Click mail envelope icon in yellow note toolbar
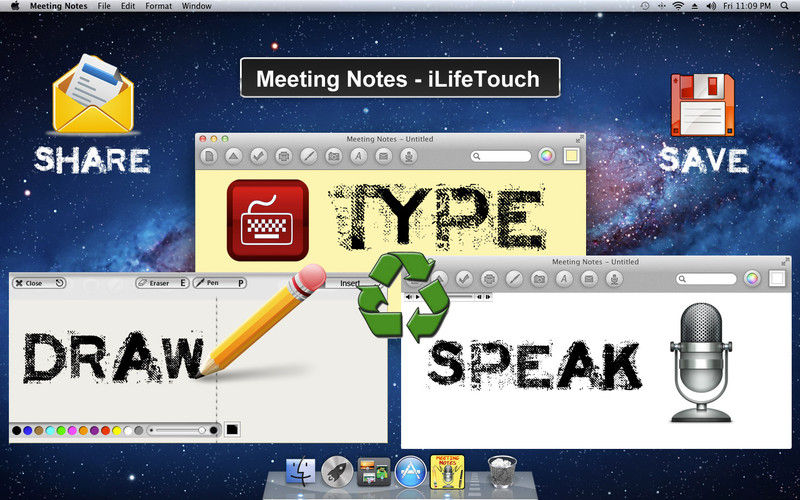This screenshot has width=800, height=500. pyautogui.click(x=384, y=156)
